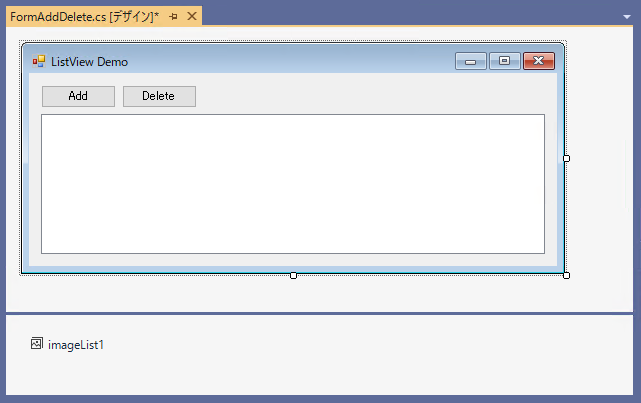Click the ListView Demo form icon
This screenshot has width=641, height=403.
39,61
